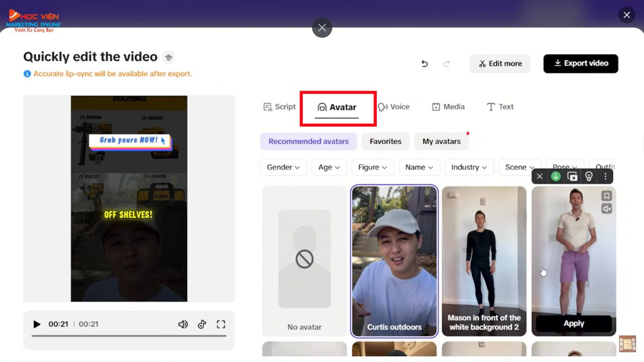This screenshot has width=644, height=362.
Task: Open the Voice tab
Action: pyautogui.click(x=393, y=107)
